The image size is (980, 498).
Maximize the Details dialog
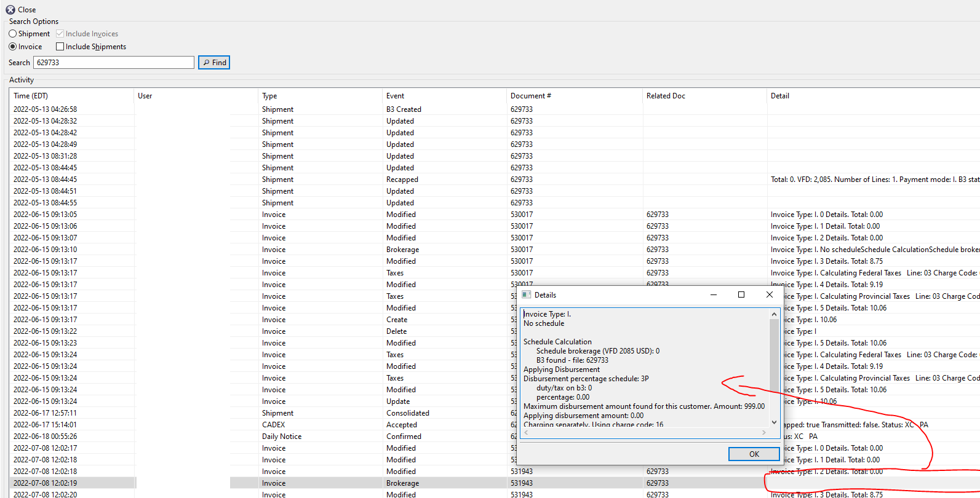point(741,295)
